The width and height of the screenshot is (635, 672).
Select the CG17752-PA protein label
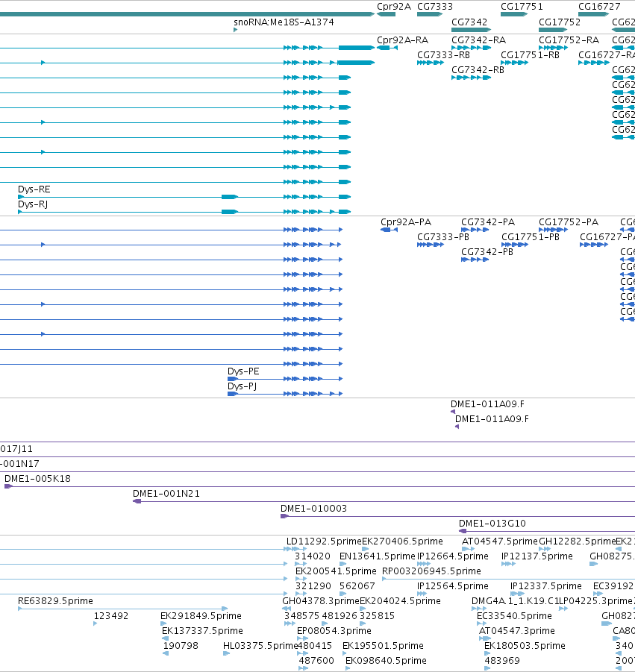[x=569, y=222]
